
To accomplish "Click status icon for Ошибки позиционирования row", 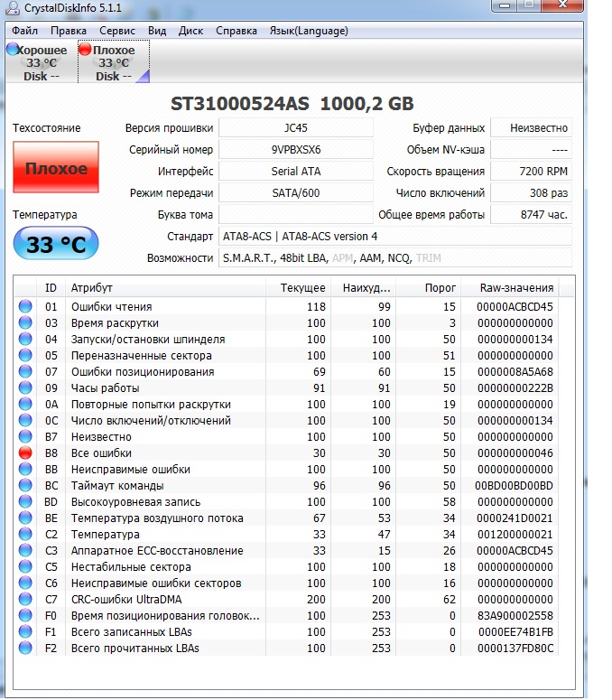I will (x=25, y=371).
